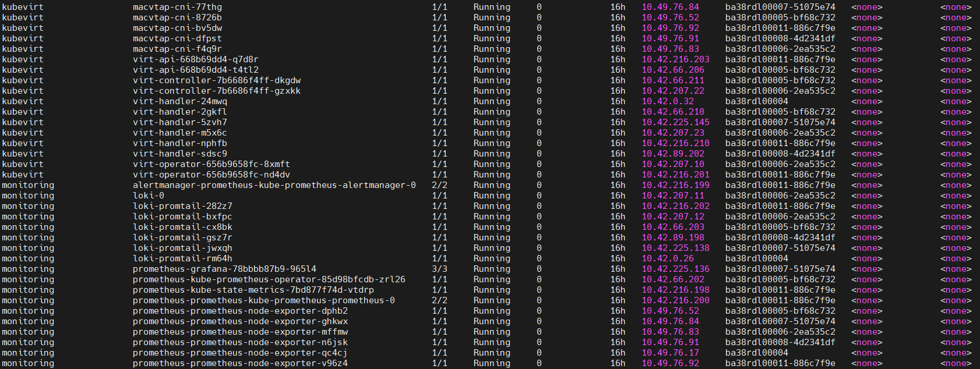The image size is (980, 369).
Task: Select pod virt-handler-nphfb
Action: point(180,143)
